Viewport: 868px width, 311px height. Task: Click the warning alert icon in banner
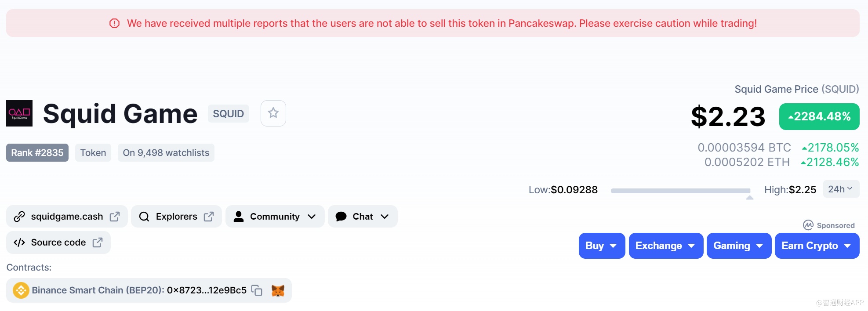(114, 23)
